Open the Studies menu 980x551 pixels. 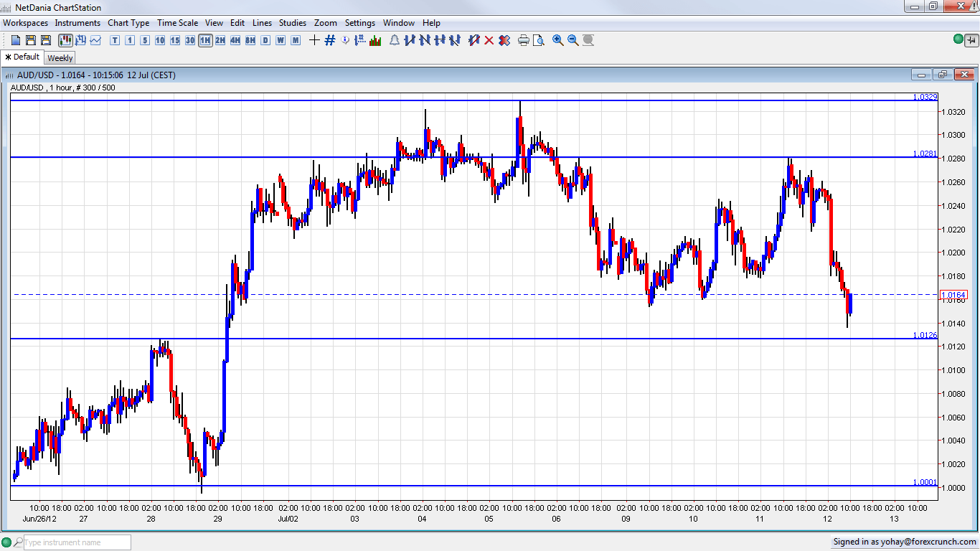(x=293, y=23)
